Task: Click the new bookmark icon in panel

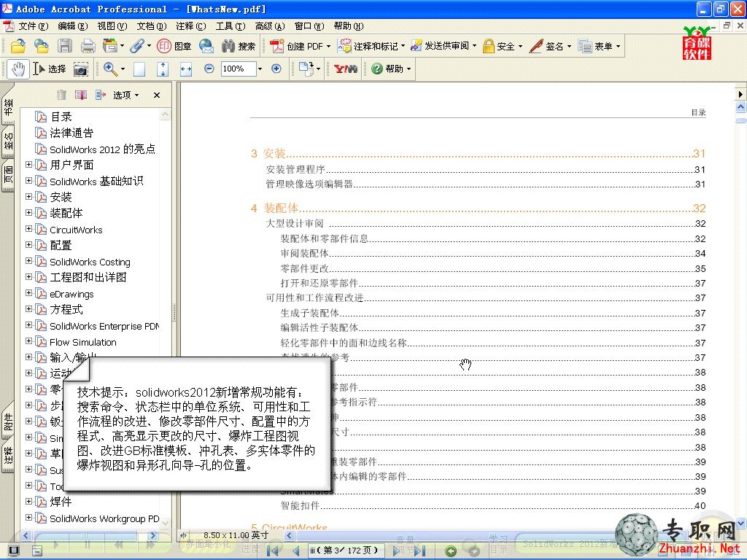Action: coord(81,95)
